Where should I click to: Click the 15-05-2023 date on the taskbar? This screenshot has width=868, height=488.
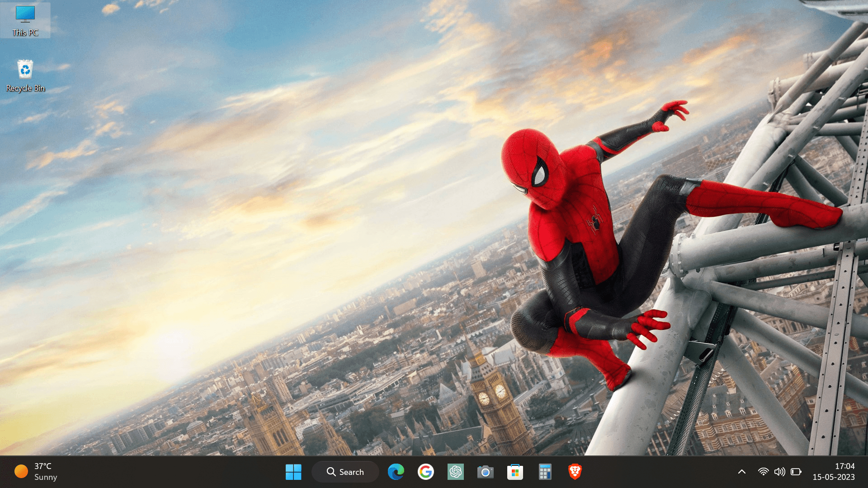coord(833,477)
